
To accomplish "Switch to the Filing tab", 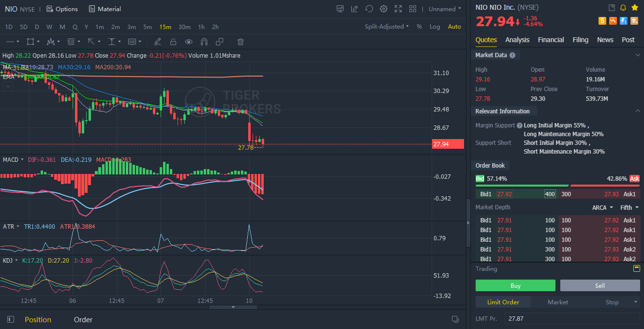I will [x=581, y=40].
